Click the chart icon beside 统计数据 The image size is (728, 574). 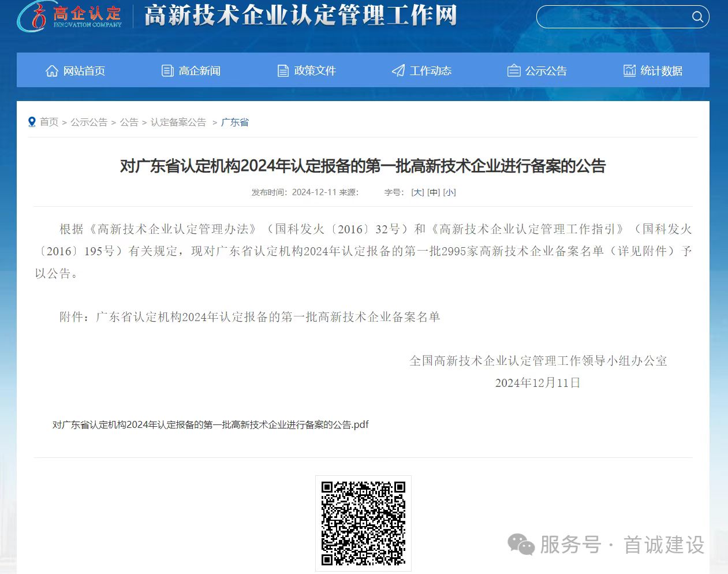click(629, 71)
